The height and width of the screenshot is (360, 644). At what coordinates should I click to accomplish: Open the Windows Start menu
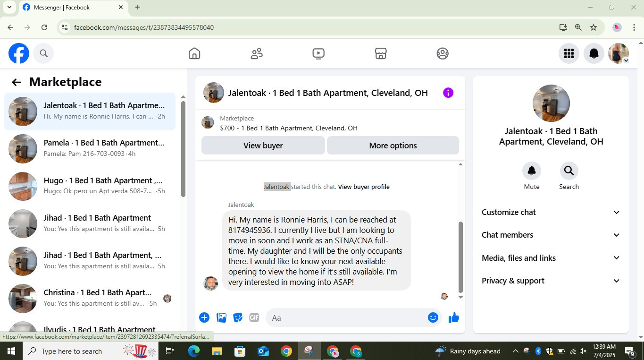coord(11,351)
